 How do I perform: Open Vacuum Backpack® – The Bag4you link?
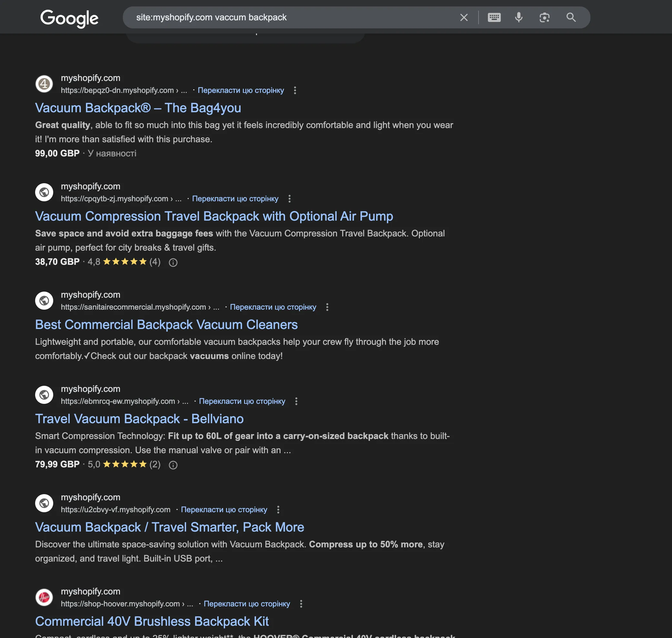(138, 108)
